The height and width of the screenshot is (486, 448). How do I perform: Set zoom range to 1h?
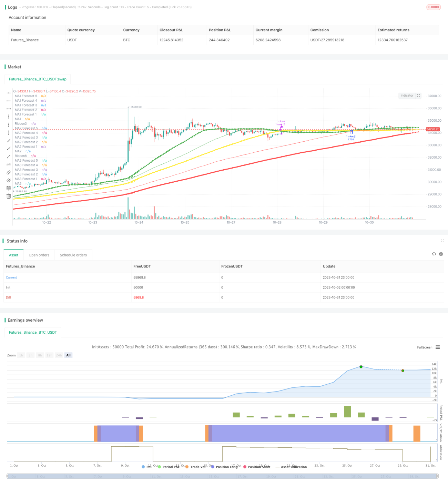point(21,355)
